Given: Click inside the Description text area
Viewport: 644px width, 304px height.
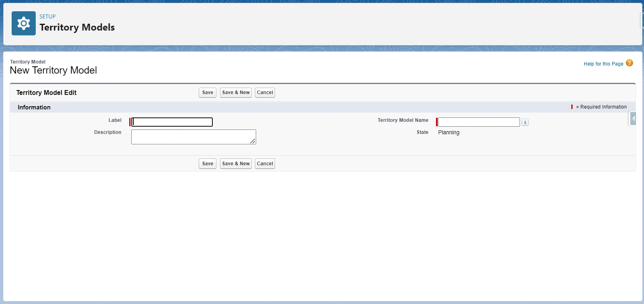Looking at the screenshot, I should coord(193,137).
